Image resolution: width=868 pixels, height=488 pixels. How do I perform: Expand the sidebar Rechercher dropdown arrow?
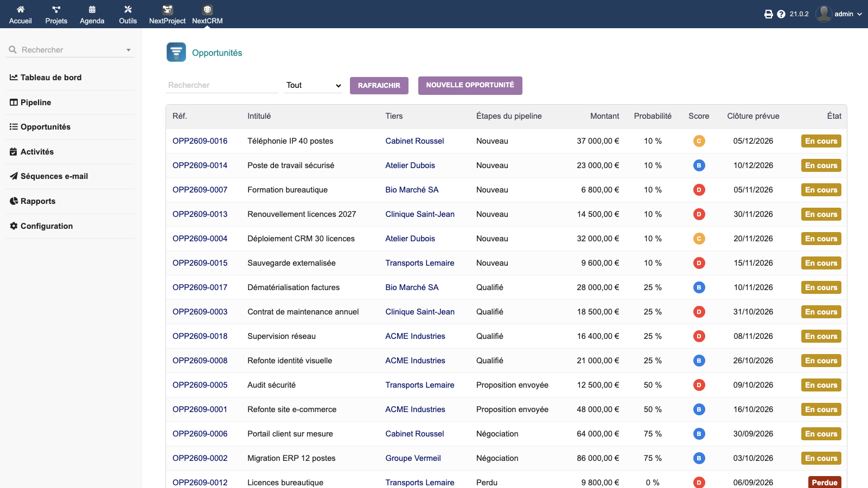pyautogui.click(x=129, y=50)
